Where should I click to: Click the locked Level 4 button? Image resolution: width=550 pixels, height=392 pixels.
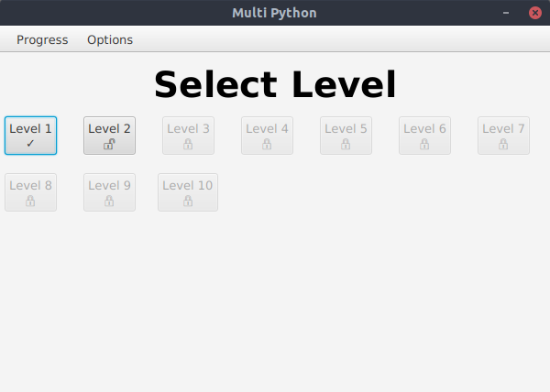(x=267, y=136)
